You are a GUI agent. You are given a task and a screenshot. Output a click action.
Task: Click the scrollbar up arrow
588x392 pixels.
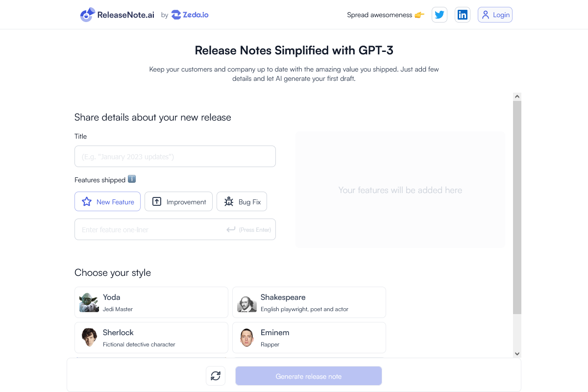(517, 97)
